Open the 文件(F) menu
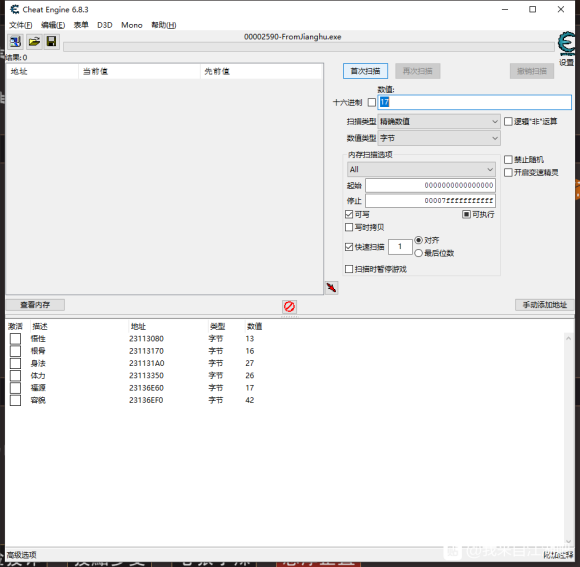The image size is (580, 567). [20, 25]
